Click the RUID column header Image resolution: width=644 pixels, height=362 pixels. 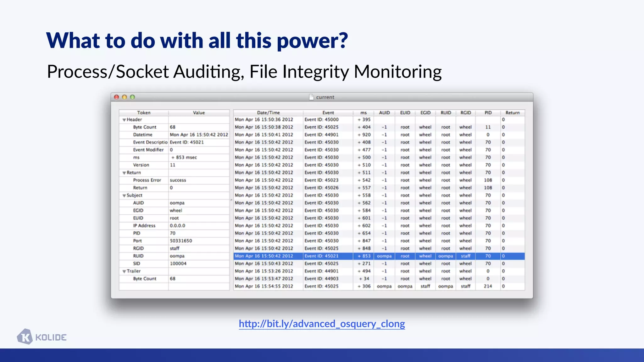coord(446,112)
